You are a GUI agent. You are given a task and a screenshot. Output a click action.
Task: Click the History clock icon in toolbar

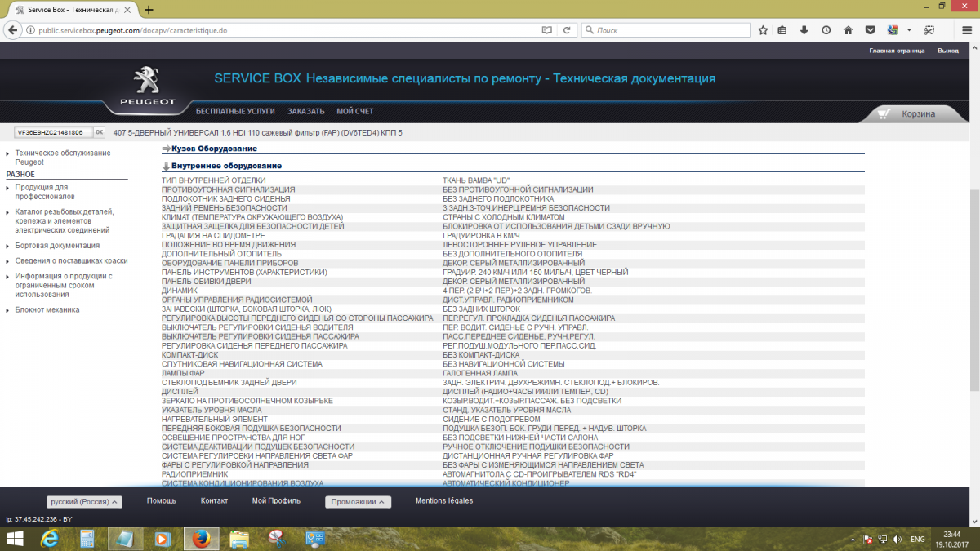coord(826,29)
